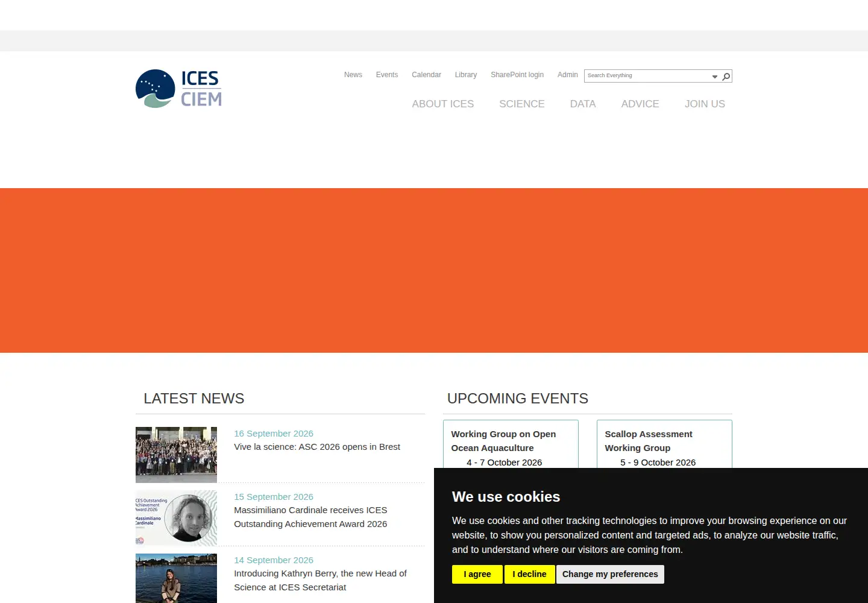Open Scallop Assessment Working Group event
Image resolution: width=868 pixels, height=603 pixels.
tap(649, 441)
